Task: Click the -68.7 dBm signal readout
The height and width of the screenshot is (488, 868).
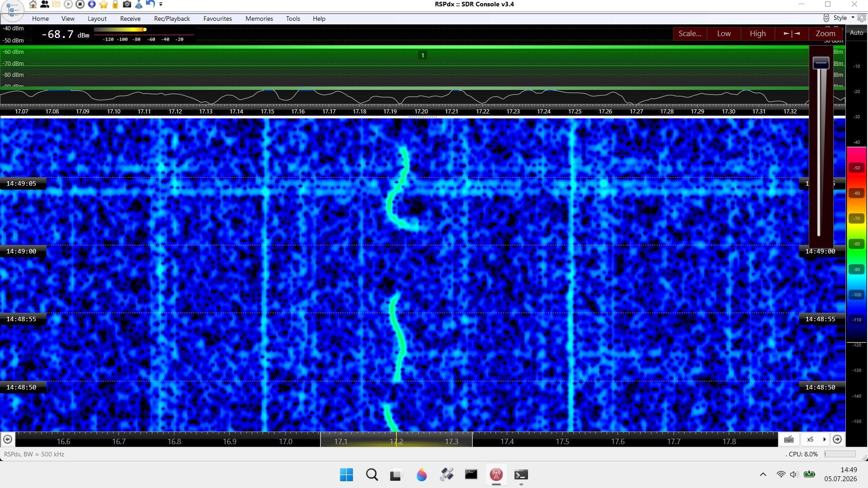Action: [x=66, y=34]
